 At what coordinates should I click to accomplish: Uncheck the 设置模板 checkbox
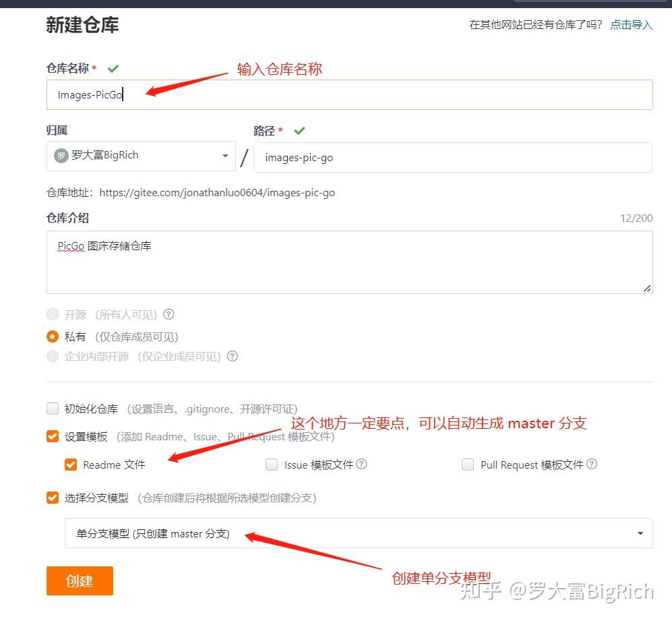52,436
